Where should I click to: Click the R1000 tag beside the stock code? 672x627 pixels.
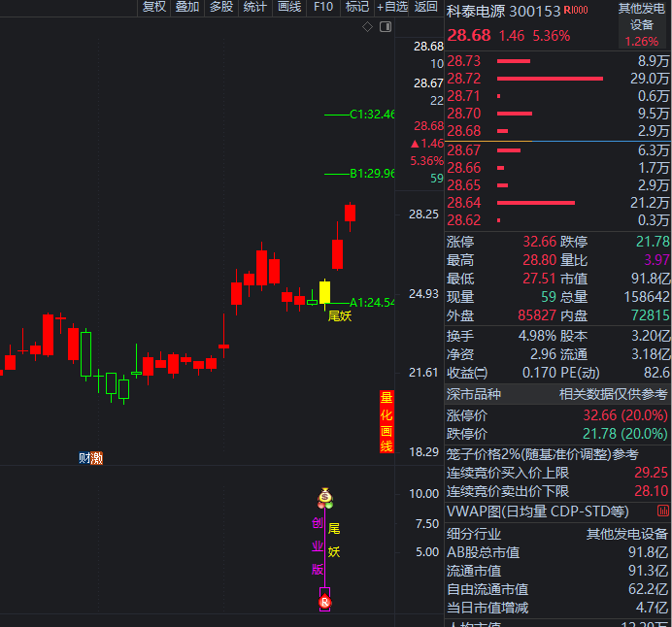pyautogui.click(x=576, y=11)
